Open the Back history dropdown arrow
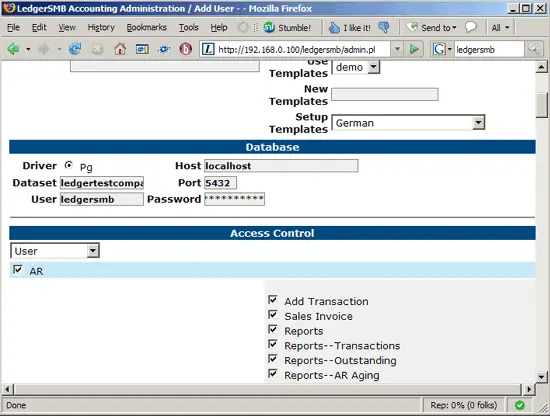The width and height of the screenshot is (550, 416). 28,49
